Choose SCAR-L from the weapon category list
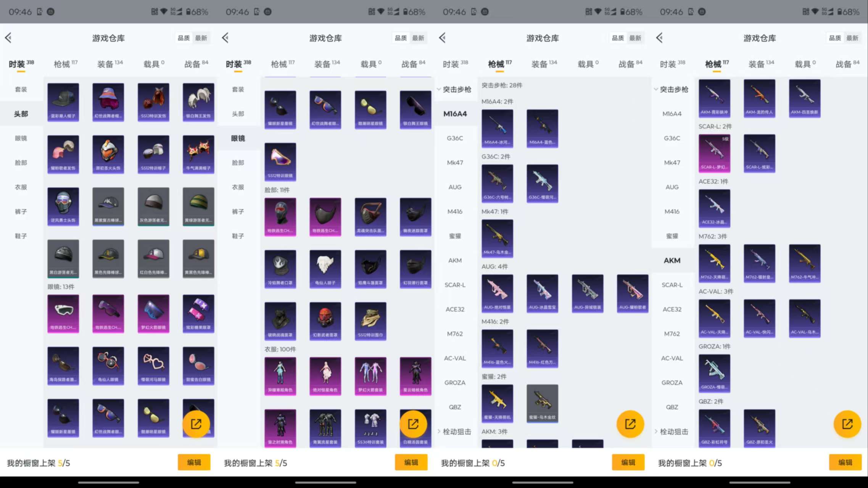 455,285
